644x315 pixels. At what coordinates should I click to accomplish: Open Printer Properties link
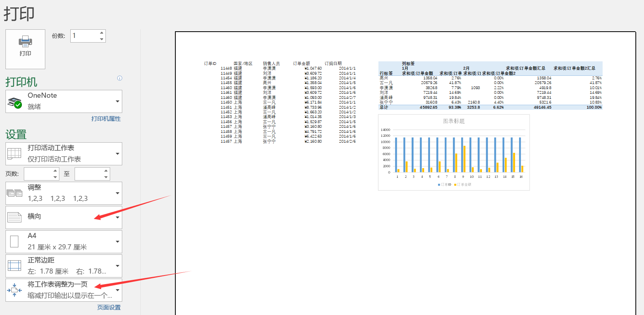(106, 118)
